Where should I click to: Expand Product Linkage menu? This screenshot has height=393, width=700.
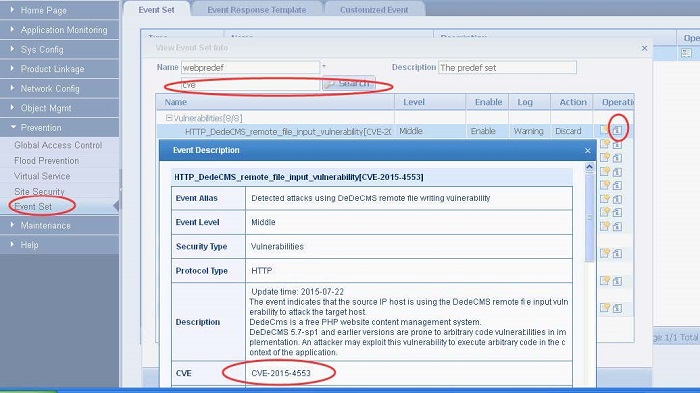click(59, 69)
